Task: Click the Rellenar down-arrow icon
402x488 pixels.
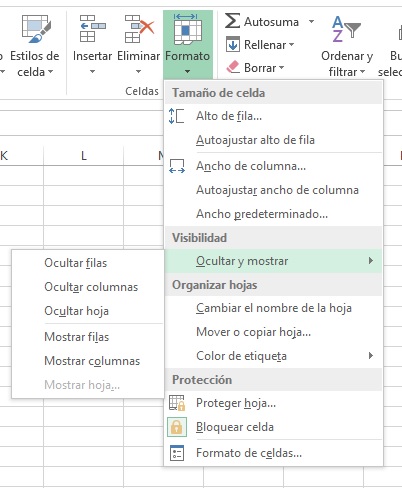Action: pos(233,44)
